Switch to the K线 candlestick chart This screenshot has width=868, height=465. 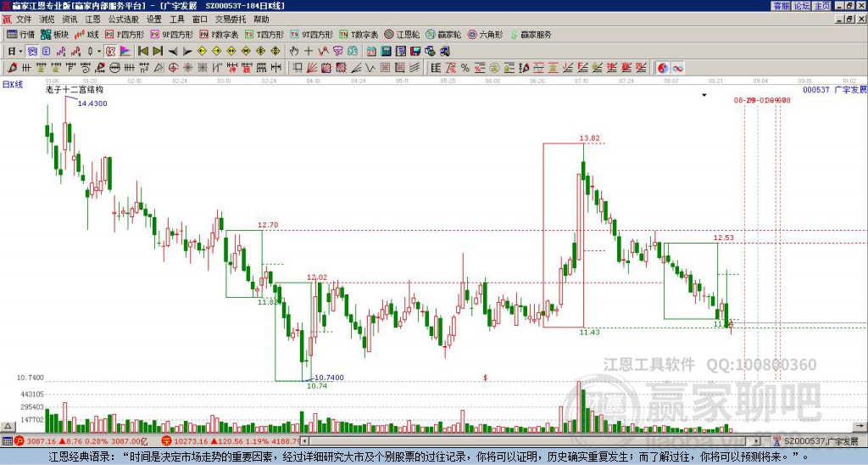coord(86,34)
